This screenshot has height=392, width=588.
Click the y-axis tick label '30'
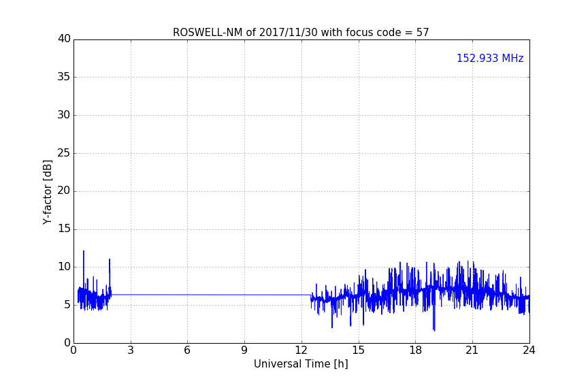point(64,115)
